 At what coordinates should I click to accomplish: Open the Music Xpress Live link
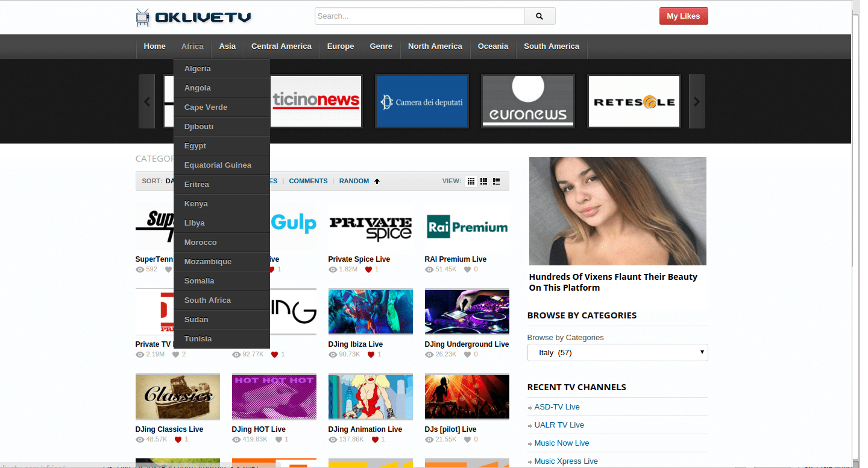566,461
